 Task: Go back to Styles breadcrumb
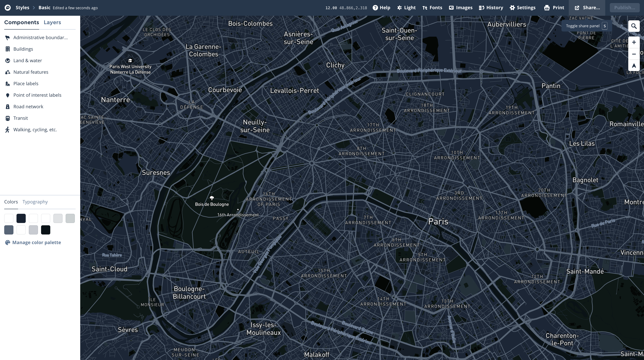pyautogui.click(x=22, y=8)
